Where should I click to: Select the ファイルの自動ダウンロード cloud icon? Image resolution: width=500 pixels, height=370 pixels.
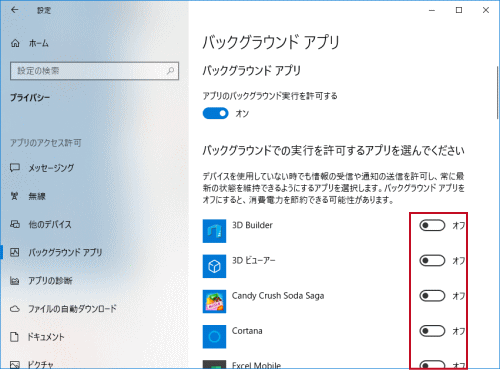point(15,309)
